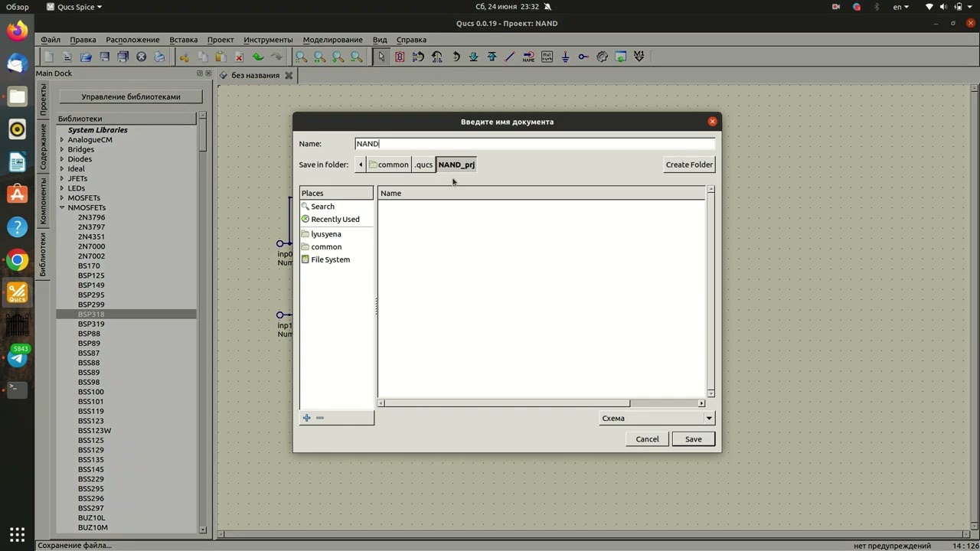Screen dimensions: 980x551
Task: Open the en keyboard layout menu
Action: tap(900, 7)
